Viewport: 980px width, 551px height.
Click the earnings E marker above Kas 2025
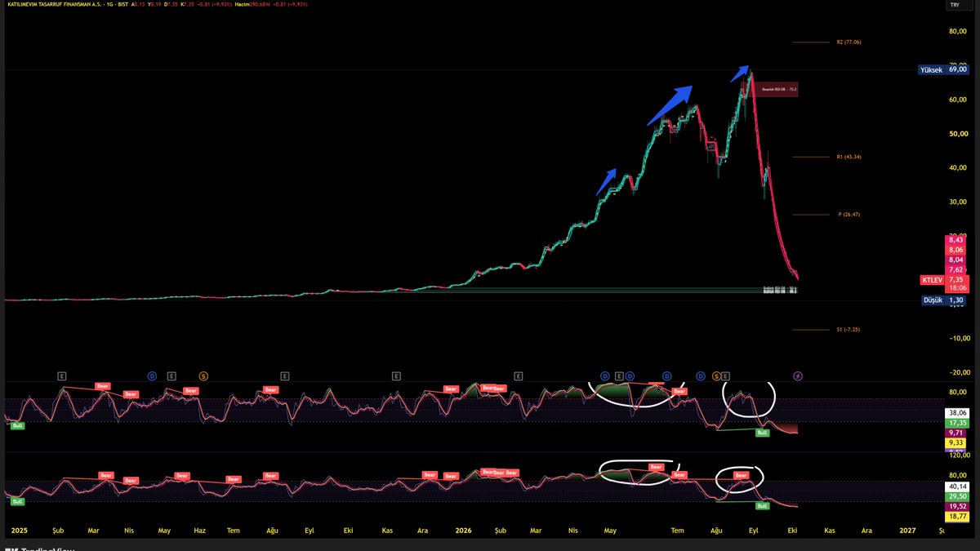(395, 375)
